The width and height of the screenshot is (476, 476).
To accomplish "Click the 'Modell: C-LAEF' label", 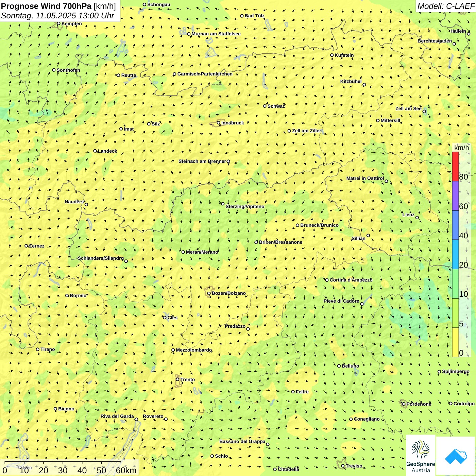I will coord(446,6).
